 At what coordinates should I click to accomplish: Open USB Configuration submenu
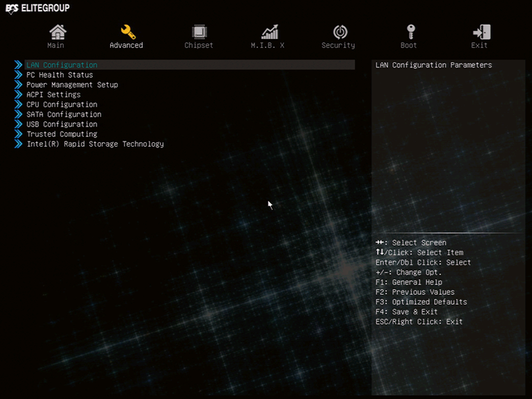[x=62, y=124]
